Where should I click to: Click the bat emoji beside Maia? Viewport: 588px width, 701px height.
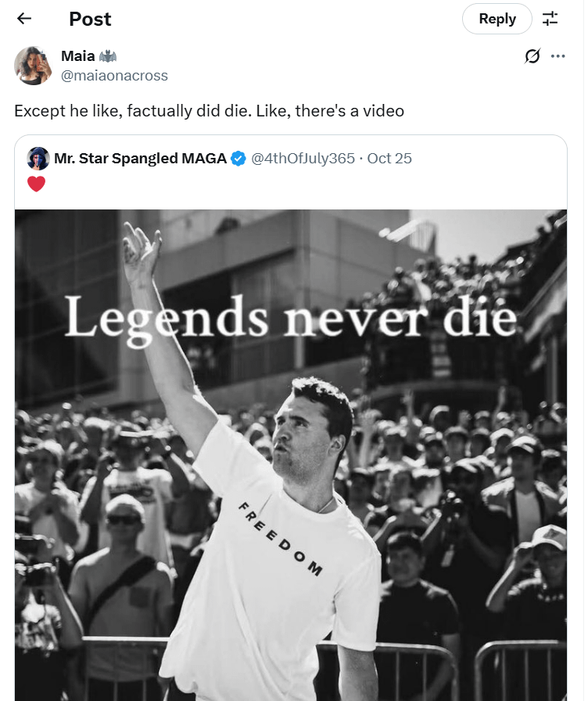pos(108,56)
